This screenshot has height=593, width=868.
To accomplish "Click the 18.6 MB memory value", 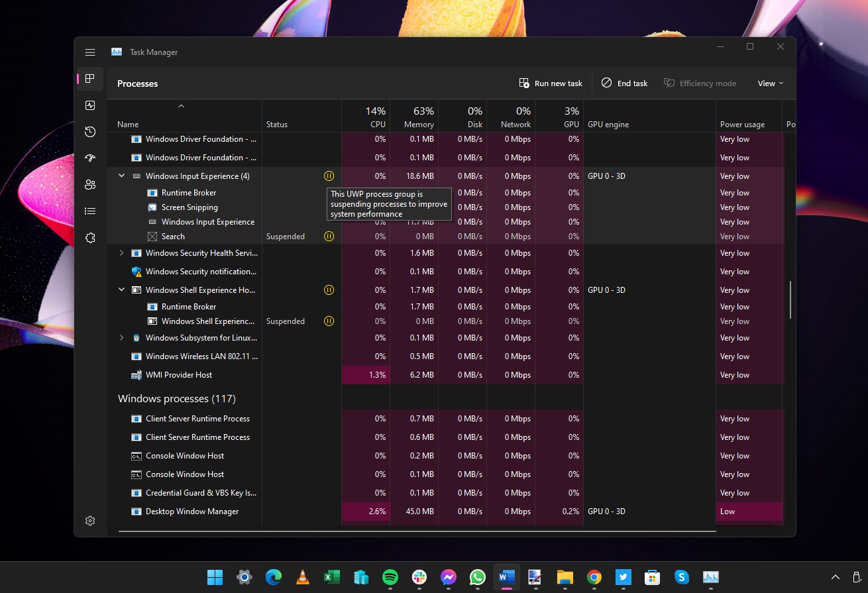I will 419,176.
